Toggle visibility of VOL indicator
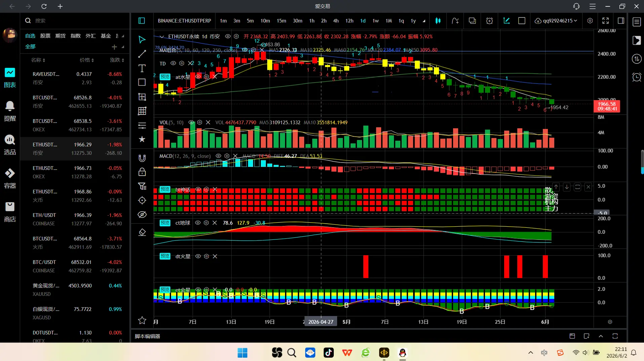The height and width of the screenshot is (361, 644). pos(191,123)
